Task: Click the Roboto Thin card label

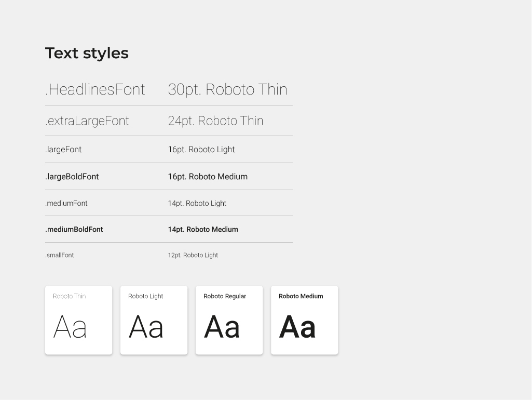Action: point(69,296)
